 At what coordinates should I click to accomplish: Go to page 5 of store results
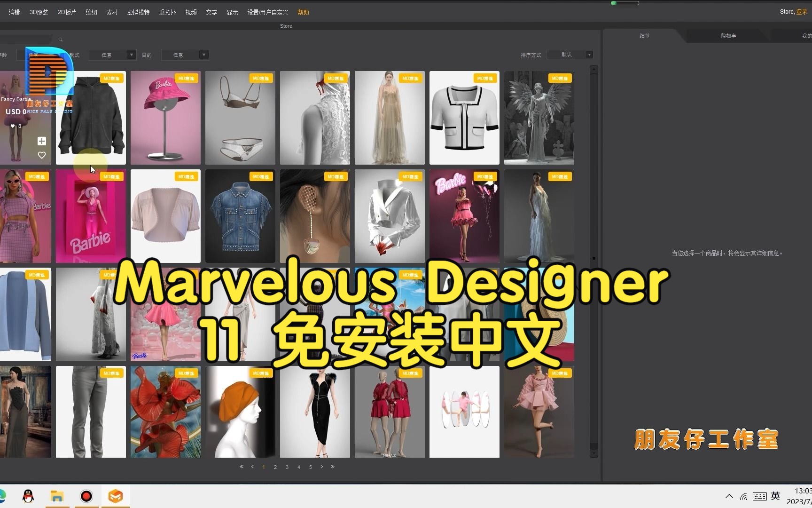click(311, 467)
